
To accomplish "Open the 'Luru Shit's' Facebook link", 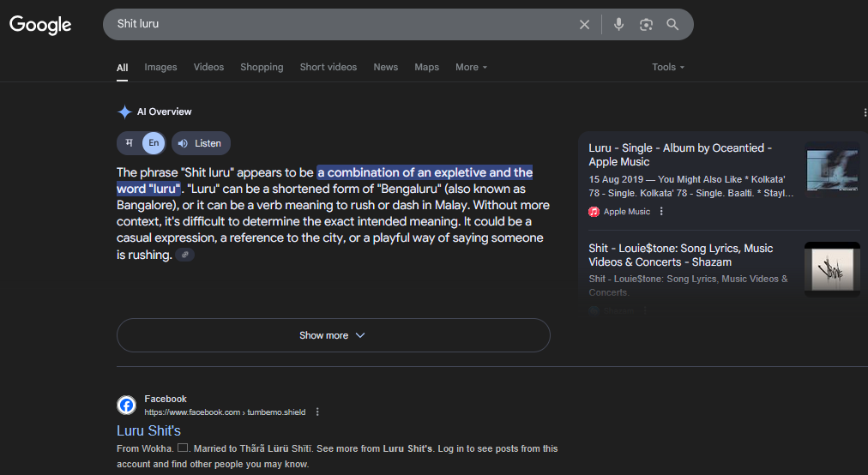I will tap(149, 430).
